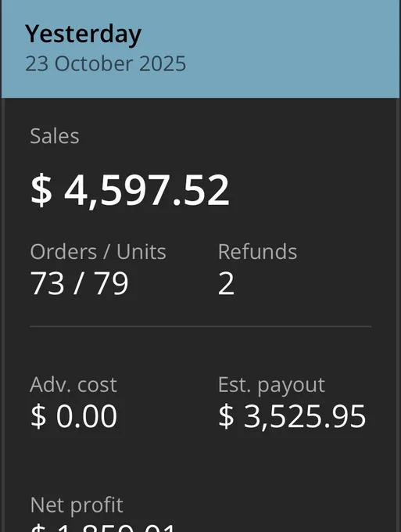Screen dimensions: 401x532
Task: View the 73 / 79 orders figure
Action: click(79, 283)
